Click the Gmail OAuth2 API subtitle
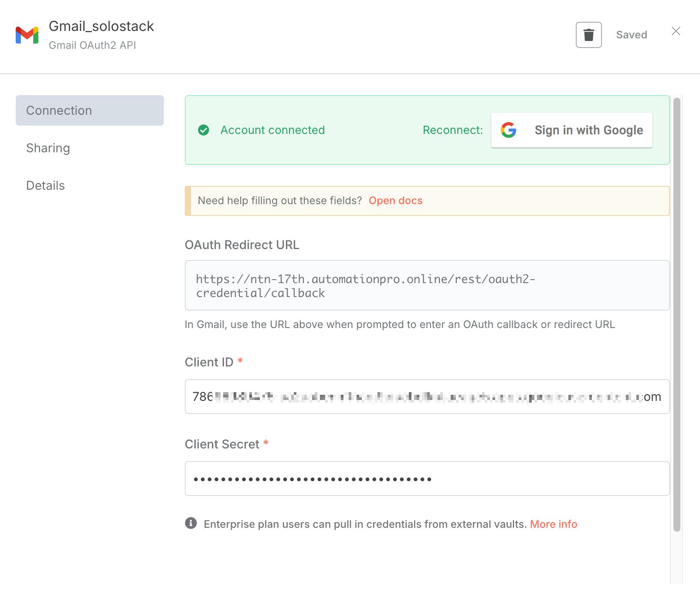700x595 pixels. point(92,45)
